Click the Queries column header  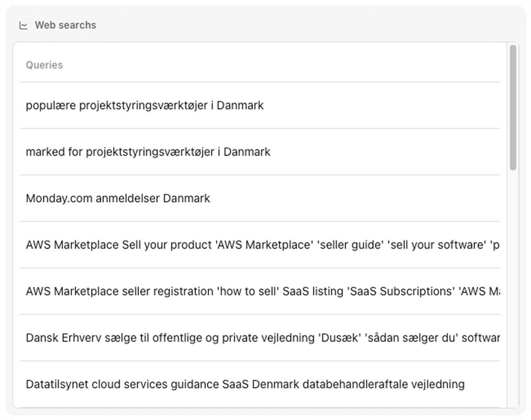(x=44, y=65)
